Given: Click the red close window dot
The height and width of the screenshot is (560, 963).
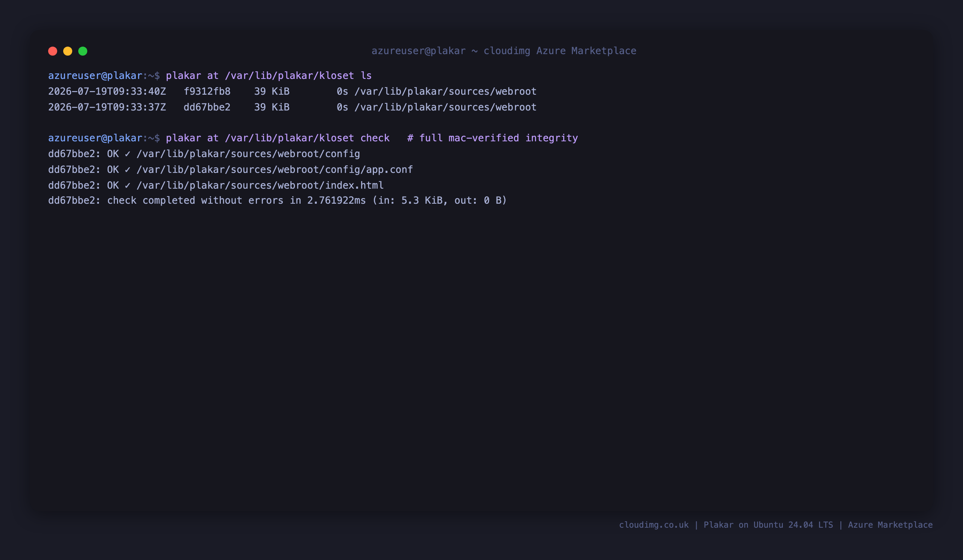Looking at the screenshot, I should 53,51.
